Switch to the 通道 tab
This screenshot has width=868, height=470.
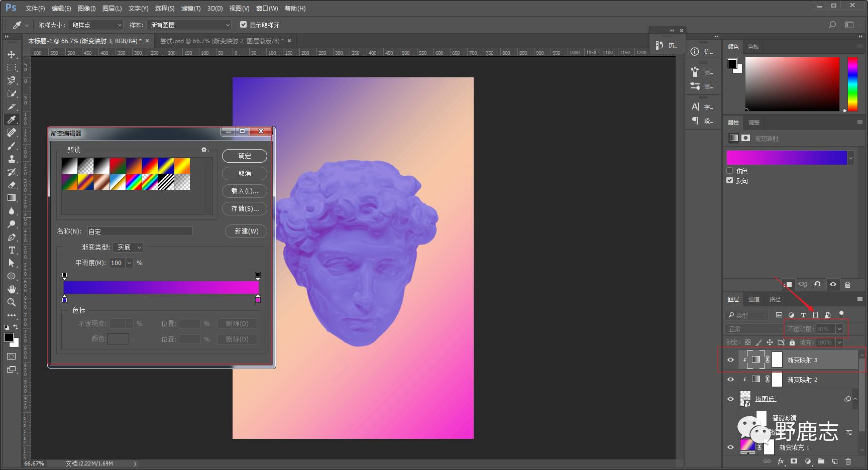753,299
